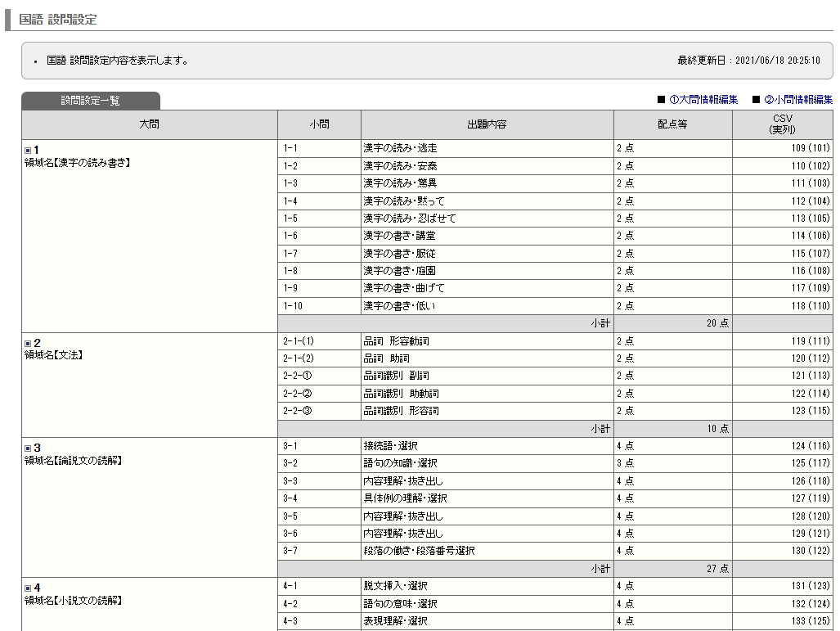The image size is (840, 631).
Task: Click the 3 点 score for 3-2
Action: pyautogui.click(x=625, y=463)
